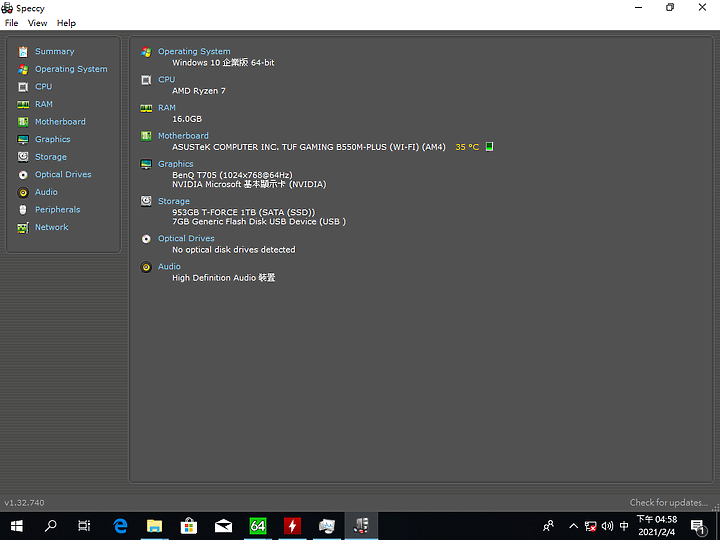Click No optical disk drives detected text
720x540 pixels.
point(234,250)
